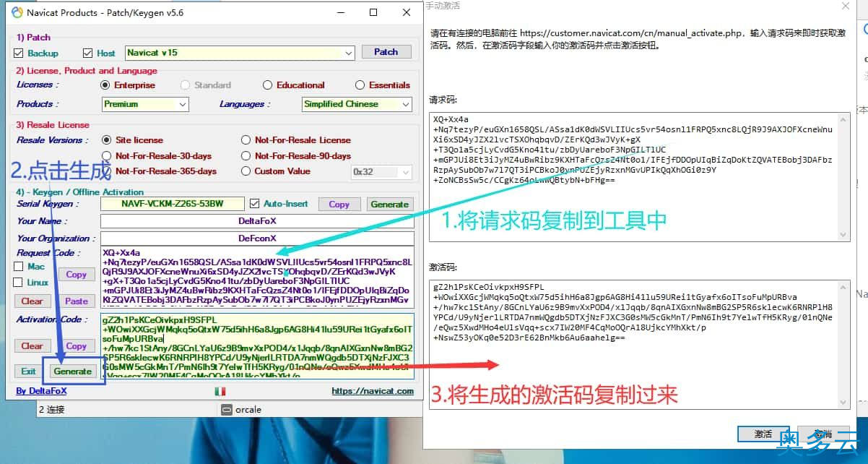Close the 手动激活 dialog
The image size is (868, 464).
click(846, 6)
